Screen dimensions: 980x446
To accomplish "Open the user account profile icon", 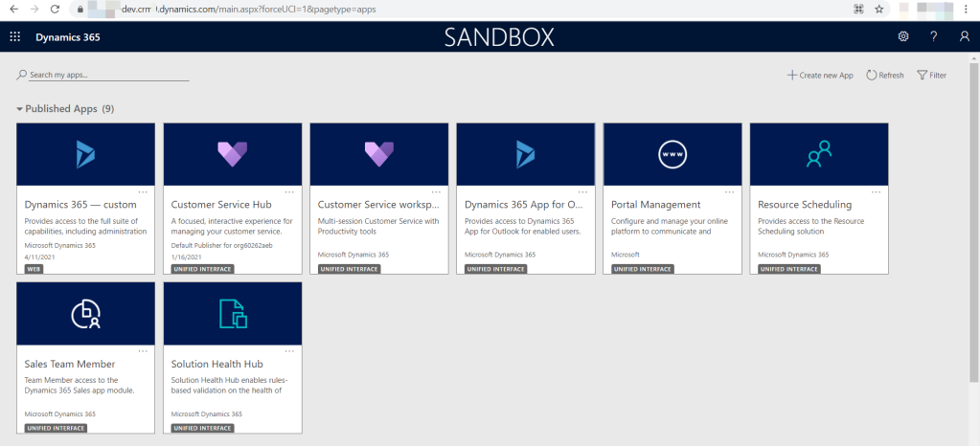I will (x=965, y=37).
